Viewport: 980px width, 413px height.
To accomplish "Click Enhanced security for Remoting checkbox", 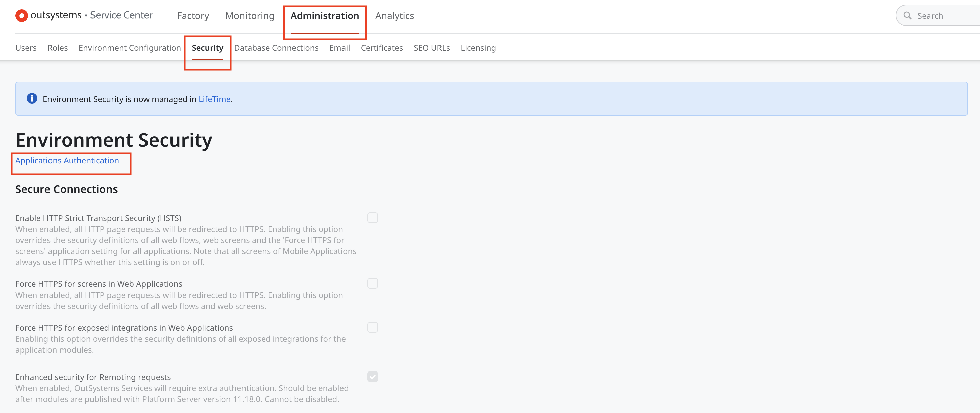I will (x=372, y=376).
